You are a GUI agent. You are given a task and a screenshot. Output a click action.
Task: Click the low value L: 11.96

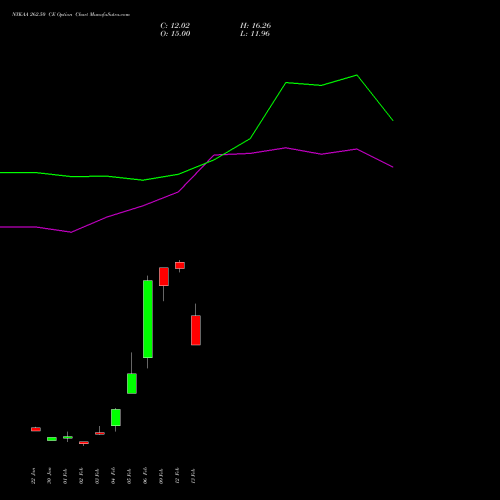pyautogui.click(x=255, y=34)
